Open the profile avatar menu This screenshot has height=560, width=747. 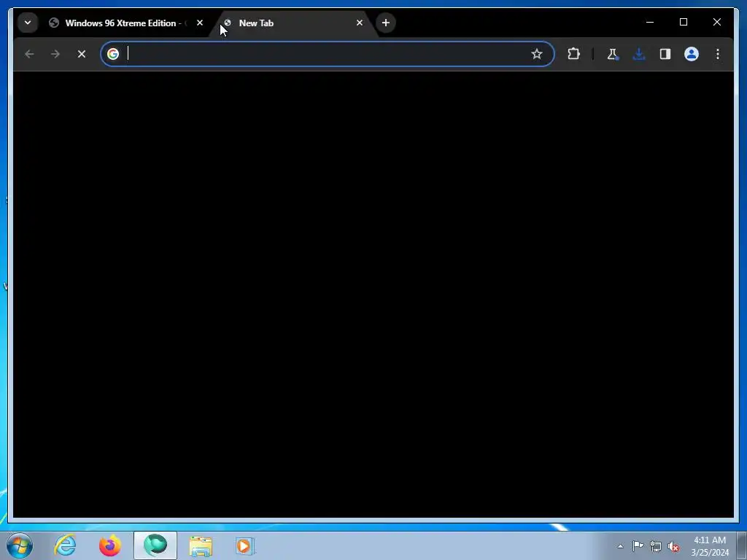coord(692,54)
